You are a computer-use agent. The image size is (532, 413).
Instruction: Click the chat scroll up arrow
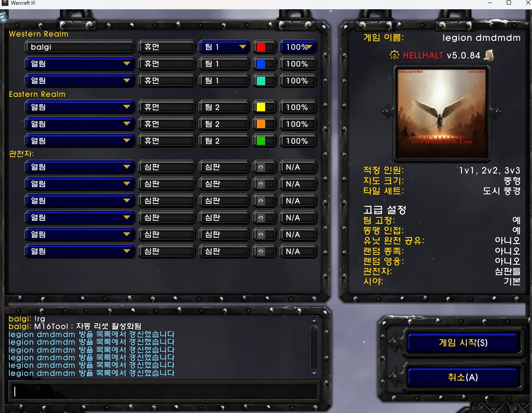pos(314,321)
